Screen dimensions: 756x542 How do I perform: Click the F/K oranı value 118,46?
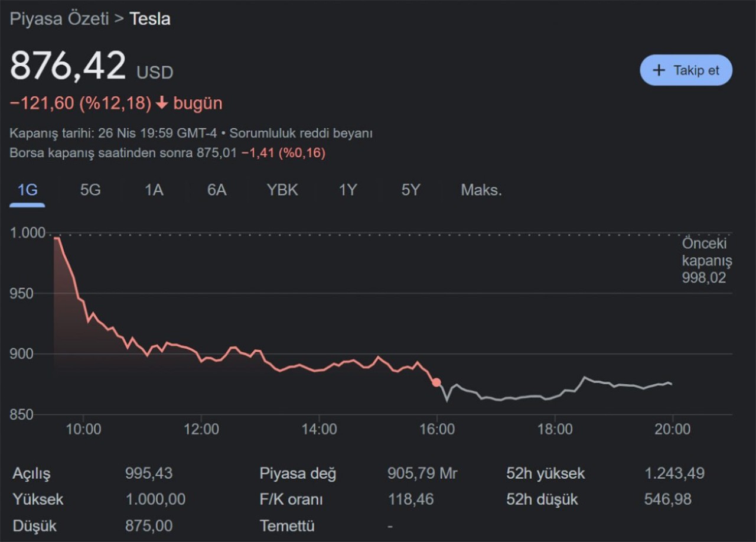[410, 499]
